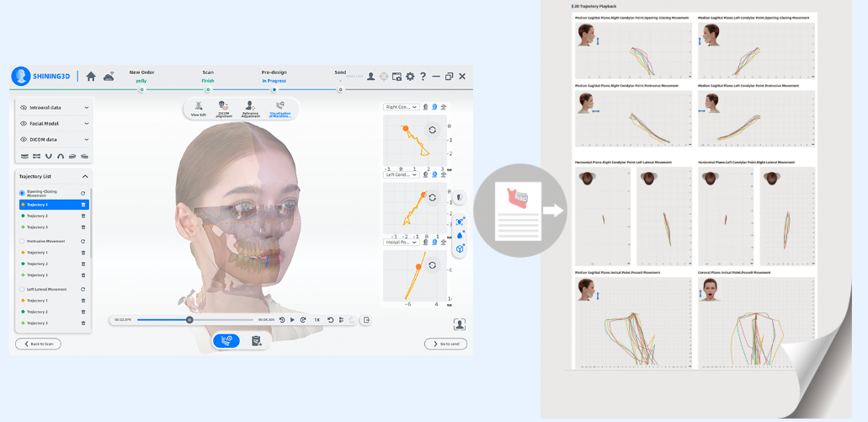Open the settings gear icon

410,77
